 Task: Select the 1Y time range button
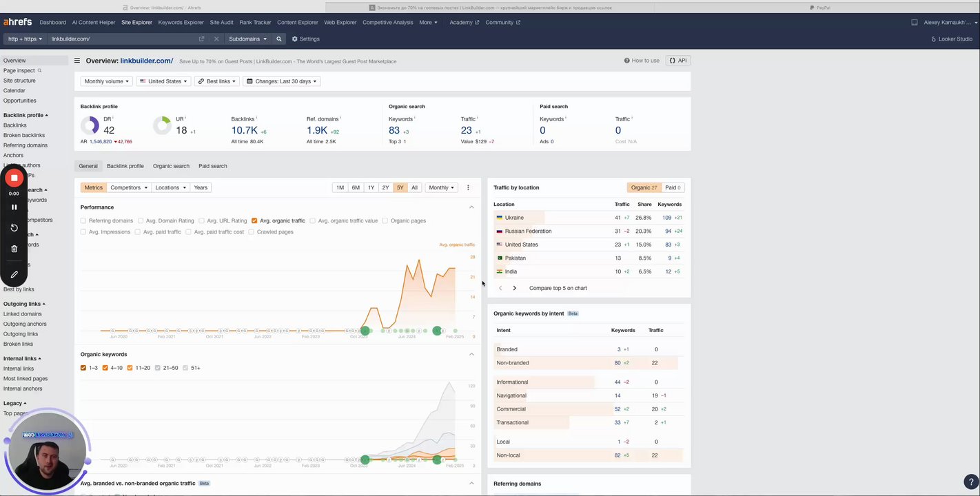371,187
